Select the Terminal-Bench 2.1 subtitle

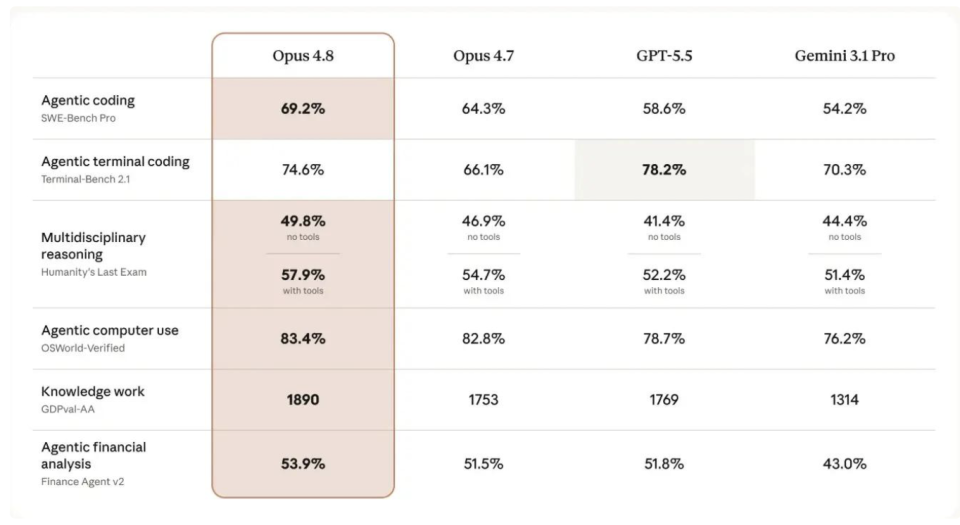[x=86, y=179]
